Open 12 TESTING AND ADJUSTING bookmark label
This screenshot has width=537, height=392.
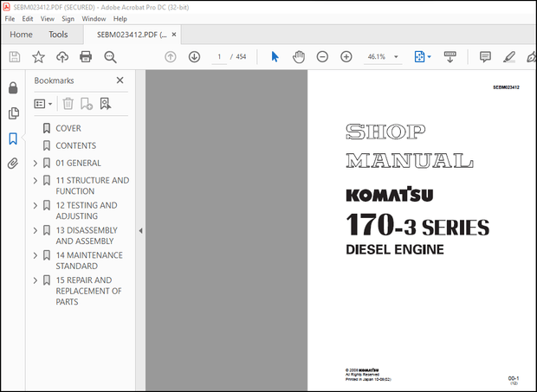click(87, 210)
